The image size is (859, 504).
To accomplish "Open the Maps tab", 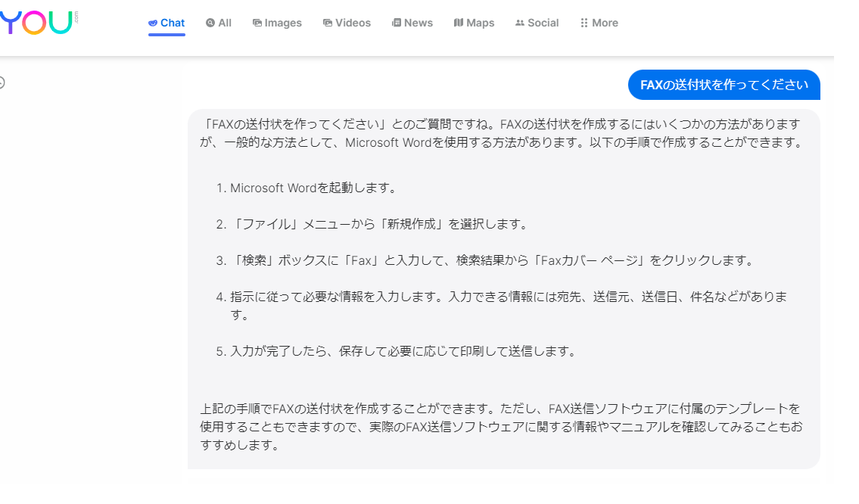I will (x=474, y=23).
